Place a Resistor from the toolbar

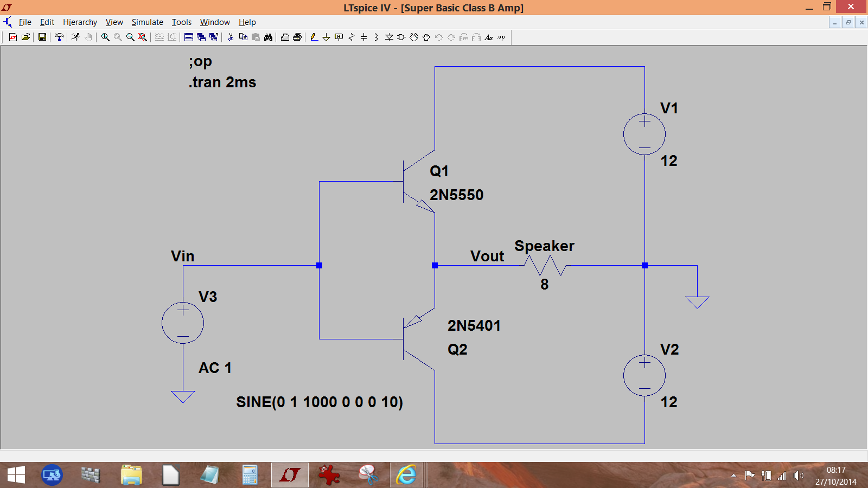pyautogui.click(x=352, y=37)
